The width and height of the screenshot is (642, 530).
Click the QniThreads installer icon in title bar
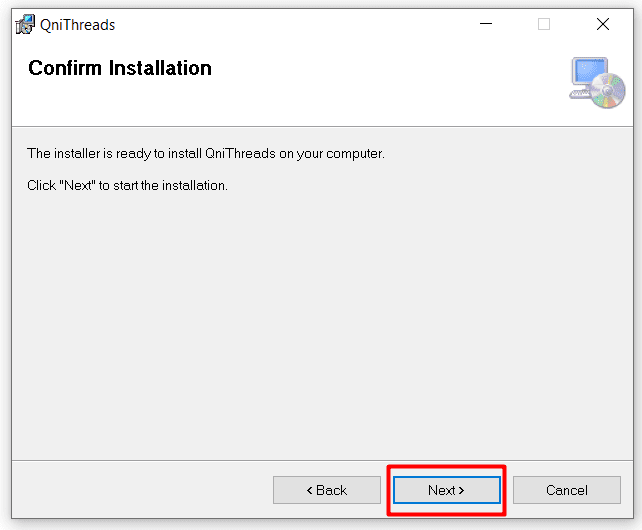25,25
